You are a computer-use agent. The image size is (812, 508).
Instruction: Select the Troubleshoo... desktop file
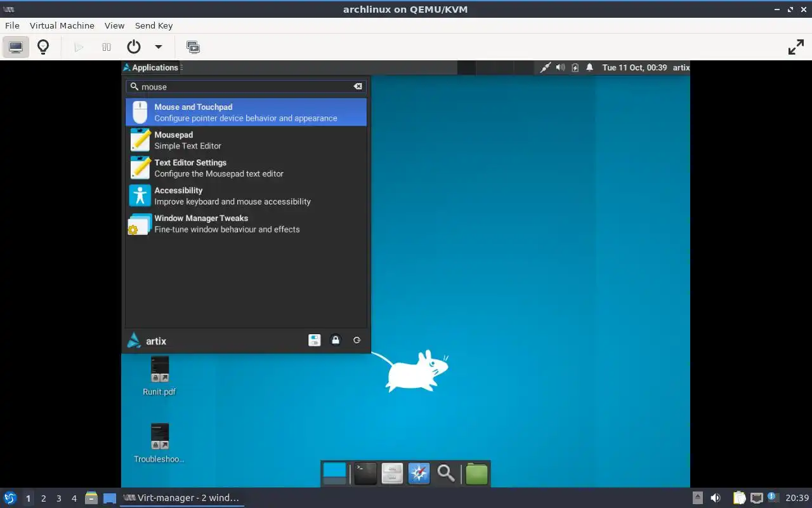coord(159,443)
